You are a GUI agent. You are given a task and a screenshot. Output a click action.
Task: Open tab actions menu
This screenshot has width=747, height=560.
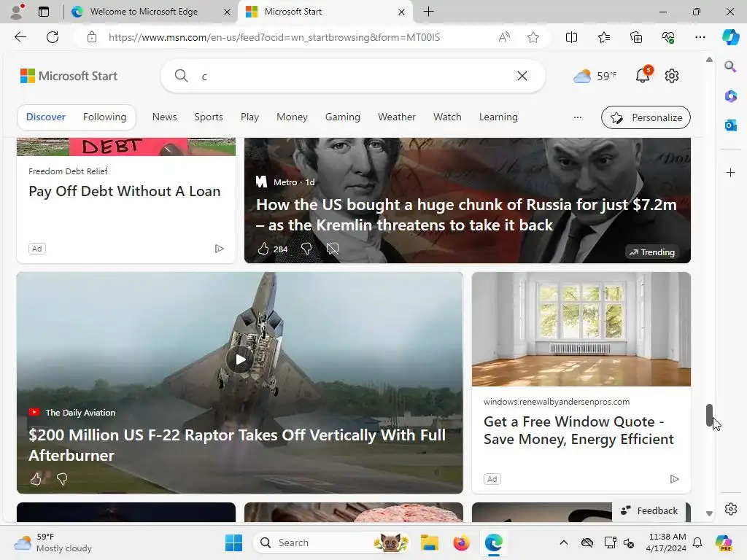pyautogui.click(x=44, y=12)
